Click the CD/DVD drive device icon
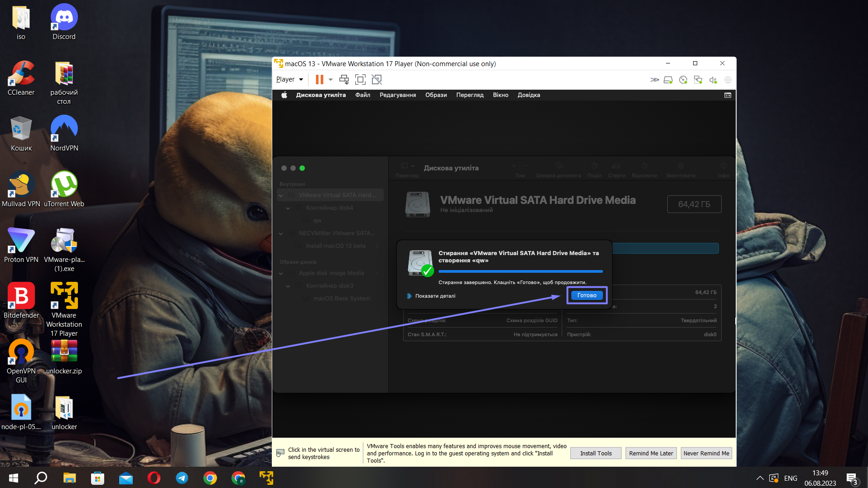868x488 pixels. [683, 80]
